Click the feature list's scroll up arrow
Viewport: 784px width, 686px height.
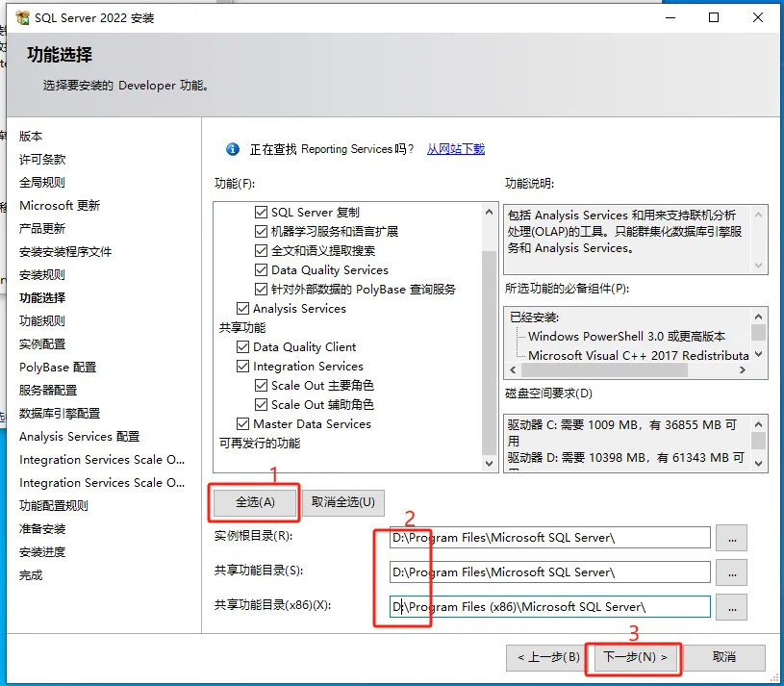coord(489,212)
